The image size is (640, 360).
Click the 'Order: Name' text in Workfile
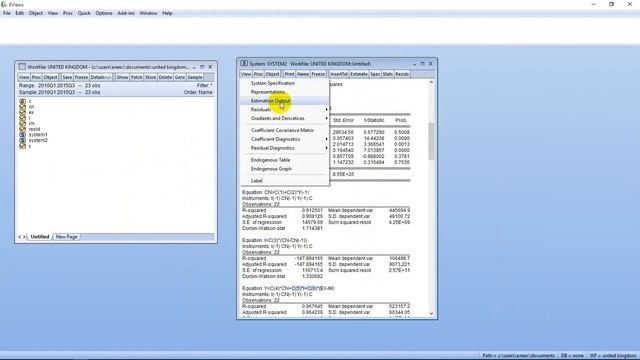[198, 92]
